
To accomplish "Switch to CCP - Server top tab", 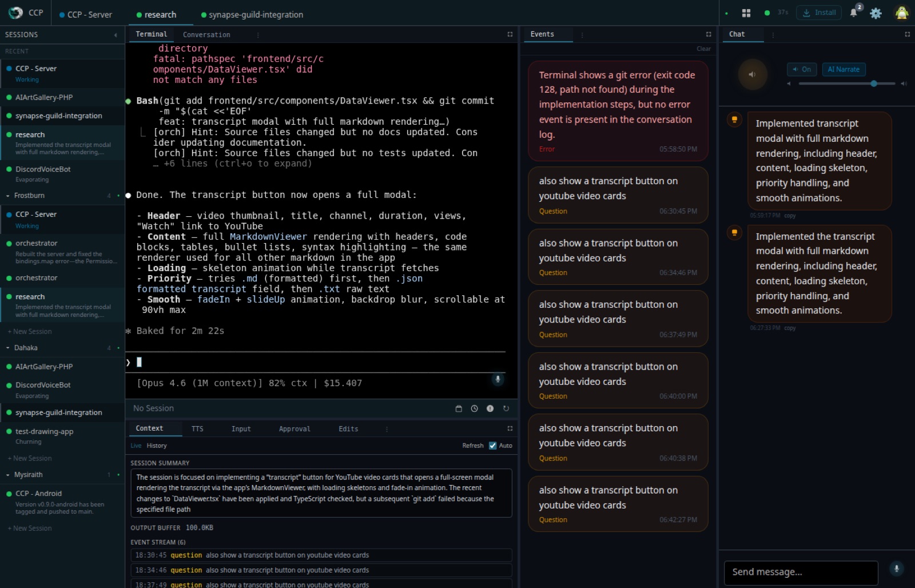I will tap(86, 14).
